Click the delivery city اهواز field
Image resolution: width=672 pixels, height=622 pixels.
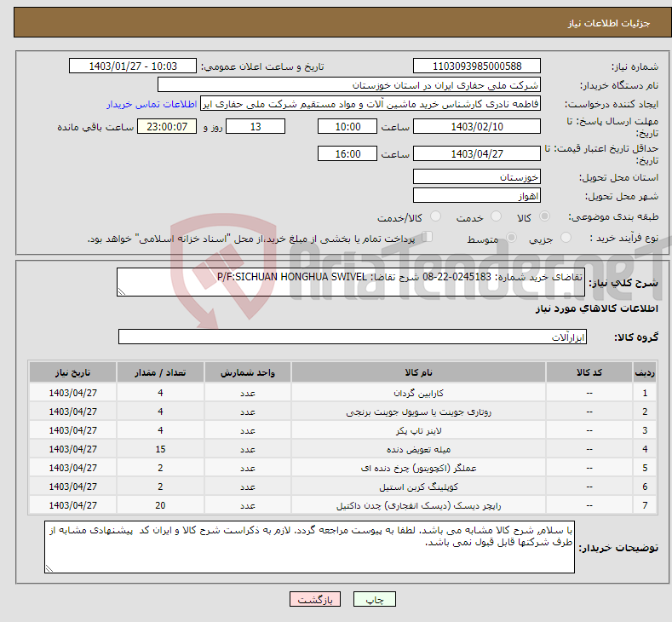(x=477, y=195)
